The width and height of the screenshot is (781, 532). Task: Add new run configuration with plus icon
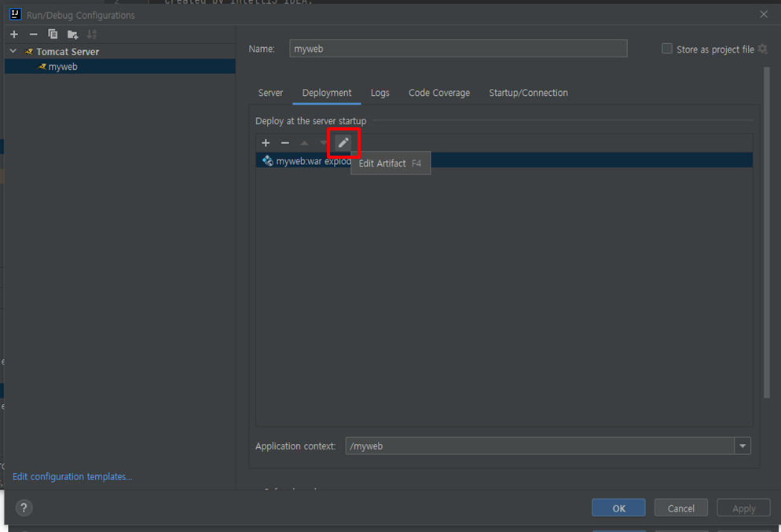(x=14, y=35)
